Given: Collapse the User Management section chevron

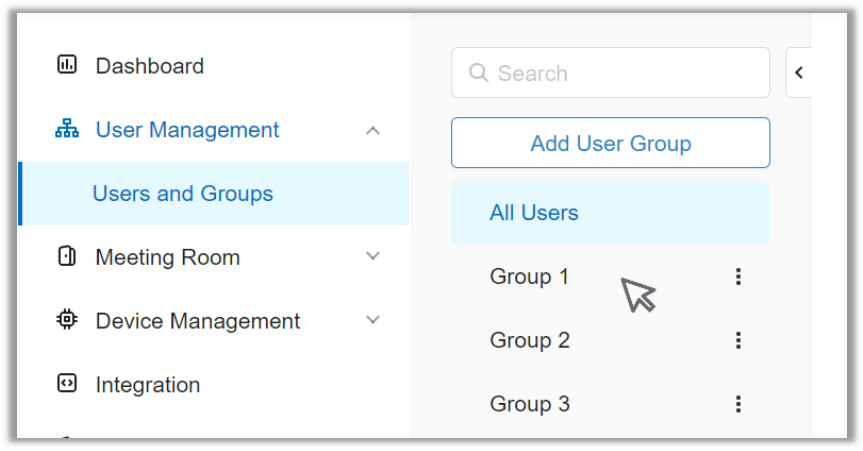Looking at the screenshot, I should [373, 130].
